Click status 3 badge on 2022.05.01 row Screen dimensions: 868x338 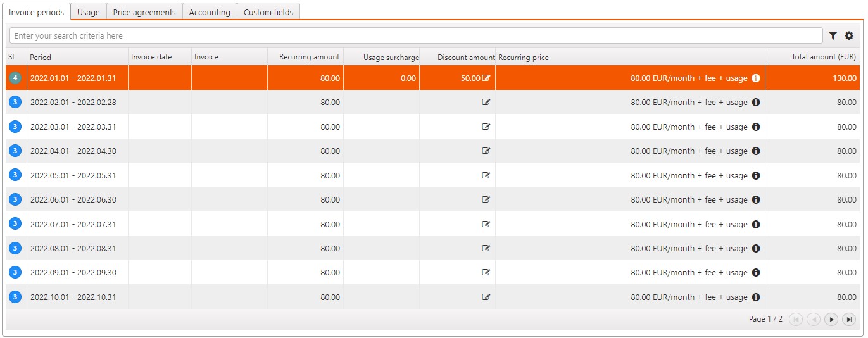pyautogui.click(x=15, y=175)
